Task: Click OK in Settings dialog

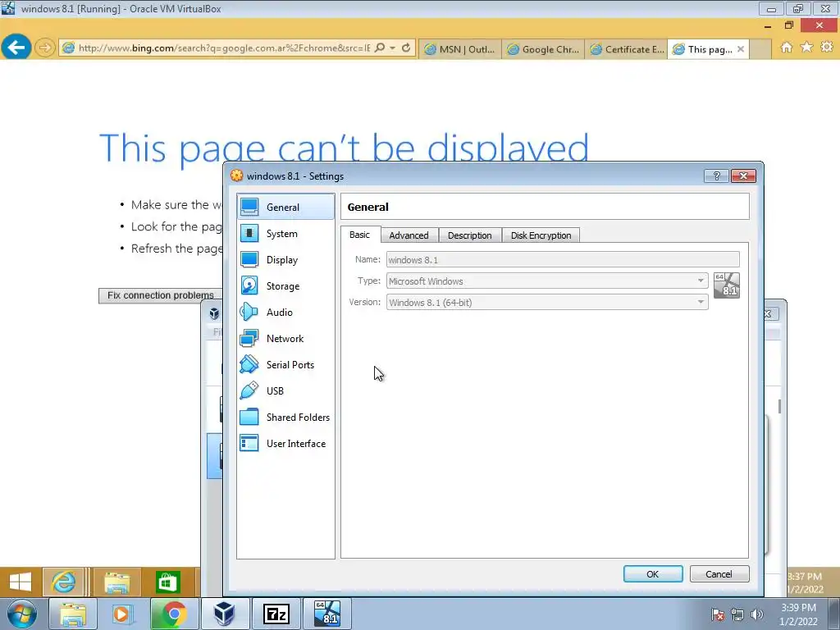Action: [x=652, y=573]
